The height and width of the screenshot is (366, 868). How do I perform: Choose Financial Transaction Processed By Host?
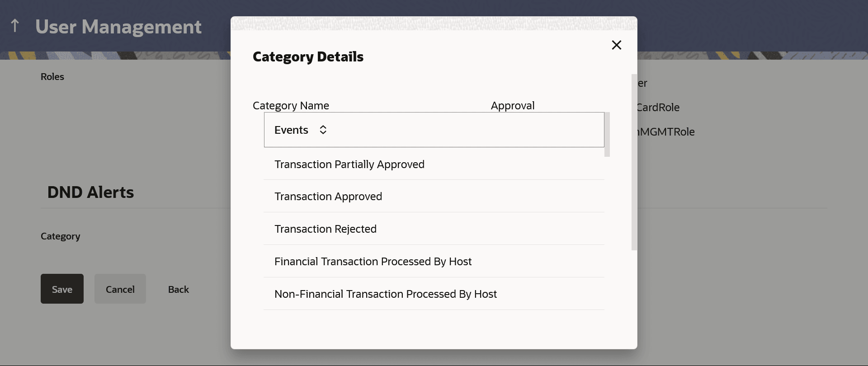coord(373,262)
